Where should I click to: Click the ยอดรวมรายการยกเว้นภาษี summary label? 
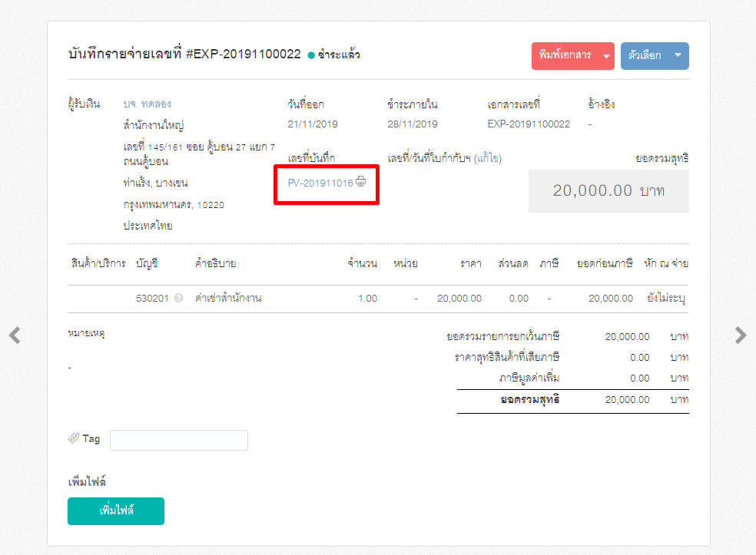pyautogui.click(x=503, y=336)
